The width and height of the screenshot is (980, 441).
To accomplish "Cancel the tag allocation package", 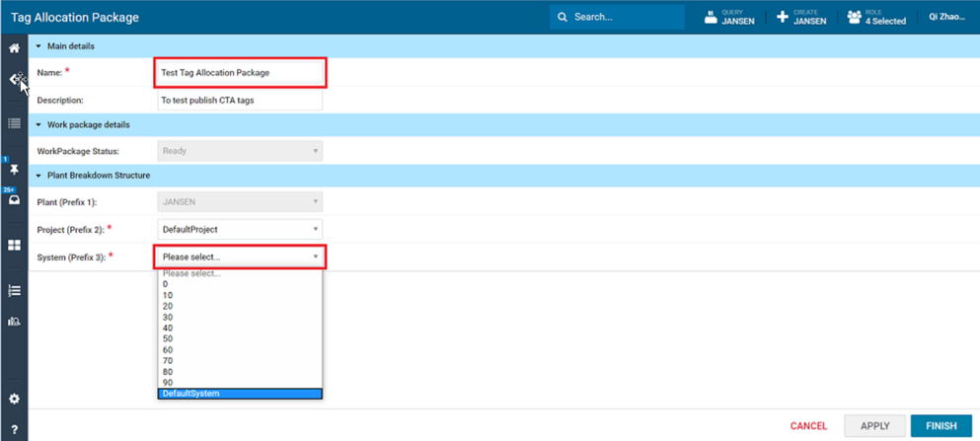I will (808, 426).
